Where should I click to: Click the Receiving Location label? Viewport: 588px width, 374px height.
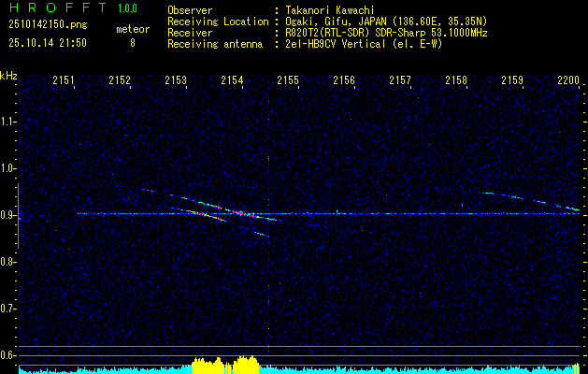(218, 22)
